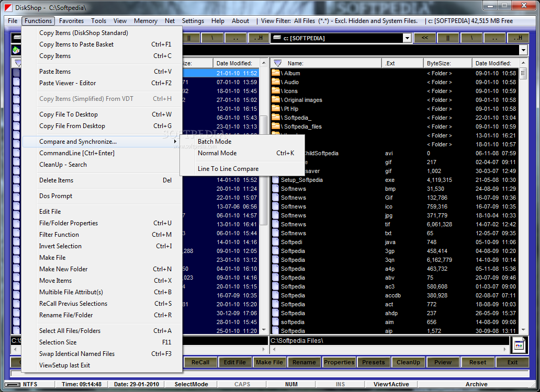Choose Copy Items to Paste Basket
This screenshot has width=540, height=392.
click(x=102, y=44)
